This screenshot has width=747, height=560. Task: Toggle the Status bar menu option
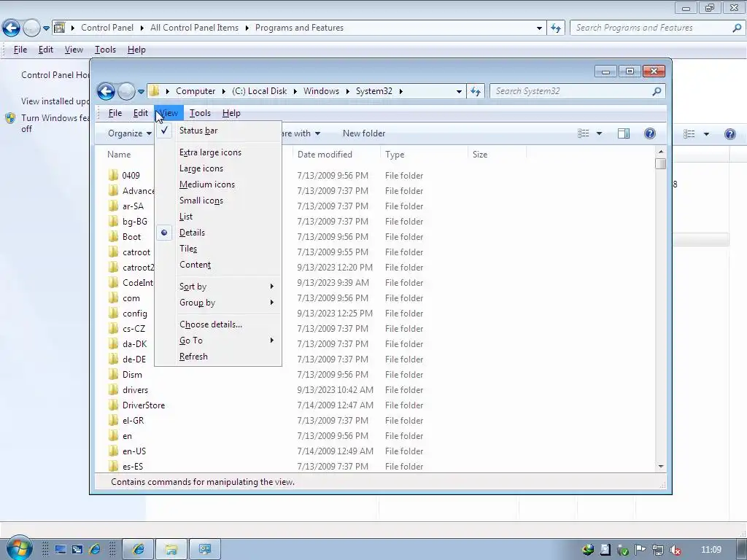tap(218, 131)
